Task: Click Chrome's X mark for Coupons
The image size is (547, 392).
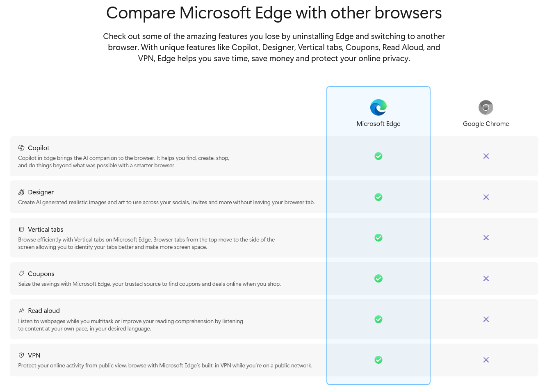Action: [x=486, y=278]
